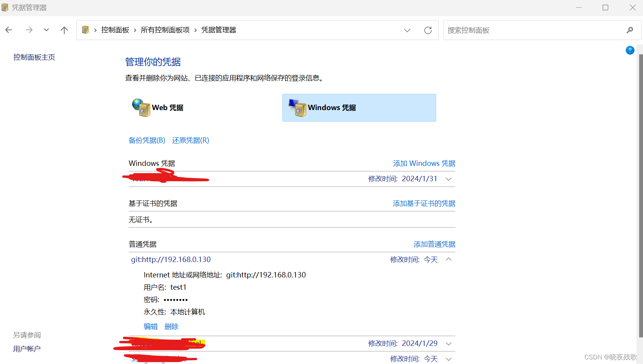Maximize the 凭据管理器 window
This screenshot has height=364, width=643.
point(605,7)
